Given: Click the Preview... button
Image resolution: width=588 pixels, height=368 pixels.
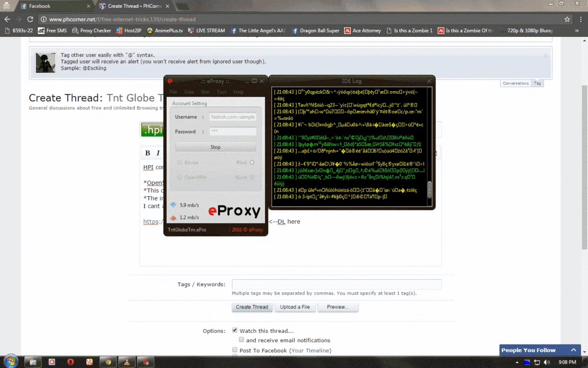Looking at the screenshot, I should click(x=338, y=307).
